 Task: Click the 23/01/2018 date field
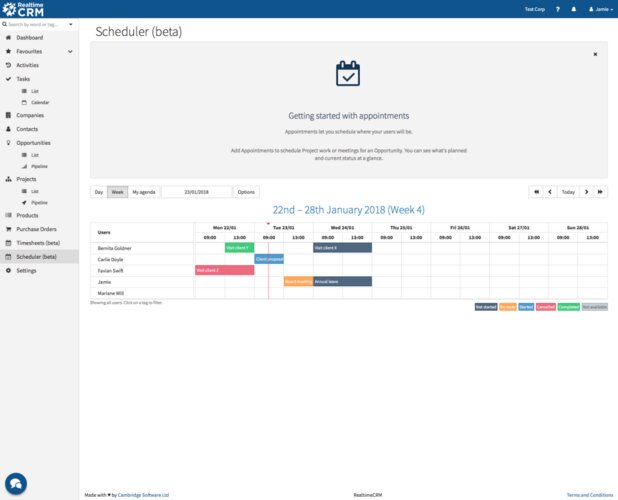point(196,192)
